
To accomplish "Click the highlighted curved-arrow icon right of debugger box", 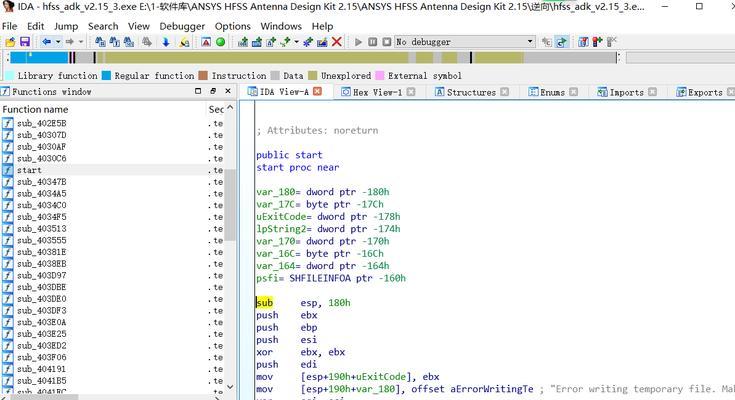I will click(561, 42).
